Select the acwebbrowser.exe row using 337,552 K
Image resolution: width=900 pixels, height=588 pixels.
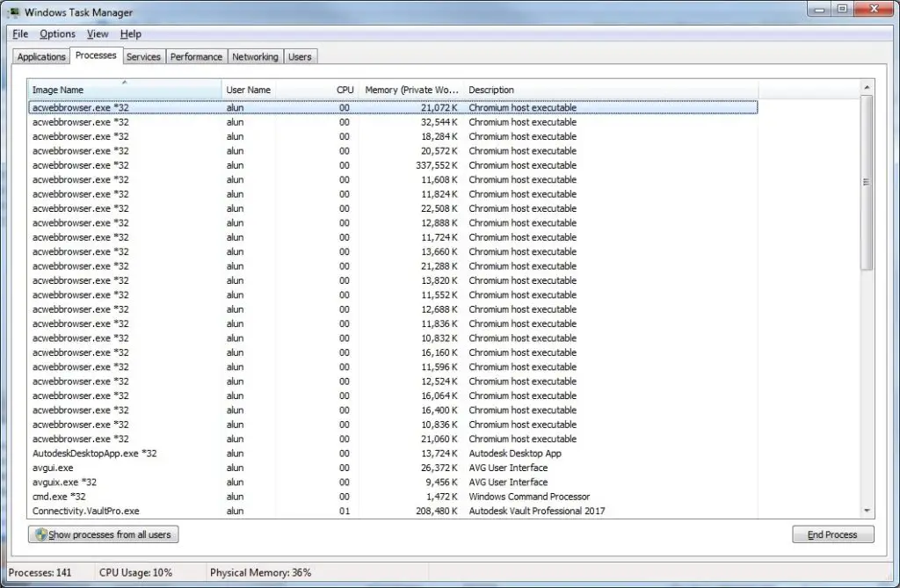[x=393, y=165]
